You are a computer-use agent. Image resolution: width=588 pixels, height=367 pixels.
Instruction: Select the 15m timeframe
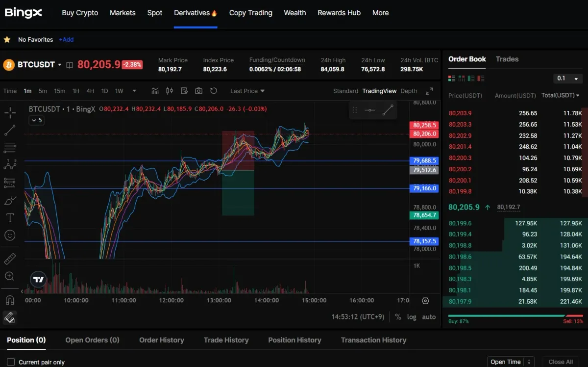(x=59, y=91)
